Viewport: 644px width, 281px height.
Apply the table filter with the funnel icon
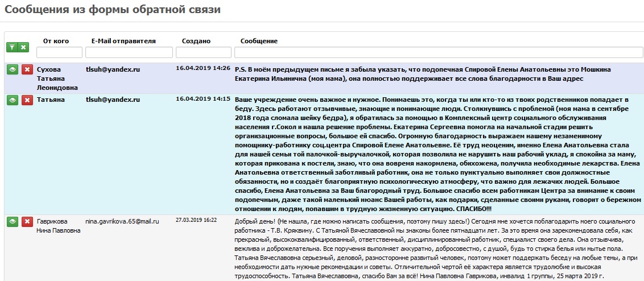tap(12, 47)
